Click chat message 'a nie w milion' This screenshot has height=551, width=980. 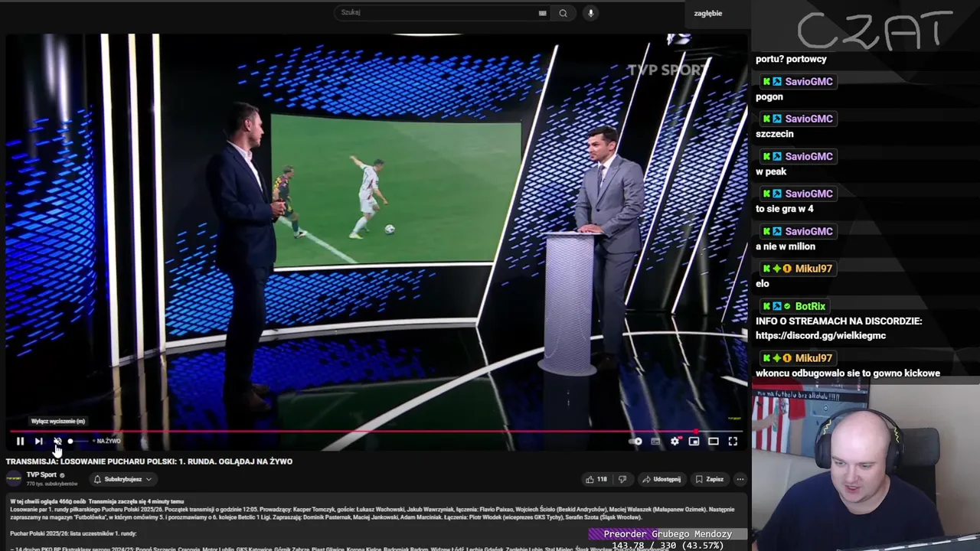(x=786, y=246)
